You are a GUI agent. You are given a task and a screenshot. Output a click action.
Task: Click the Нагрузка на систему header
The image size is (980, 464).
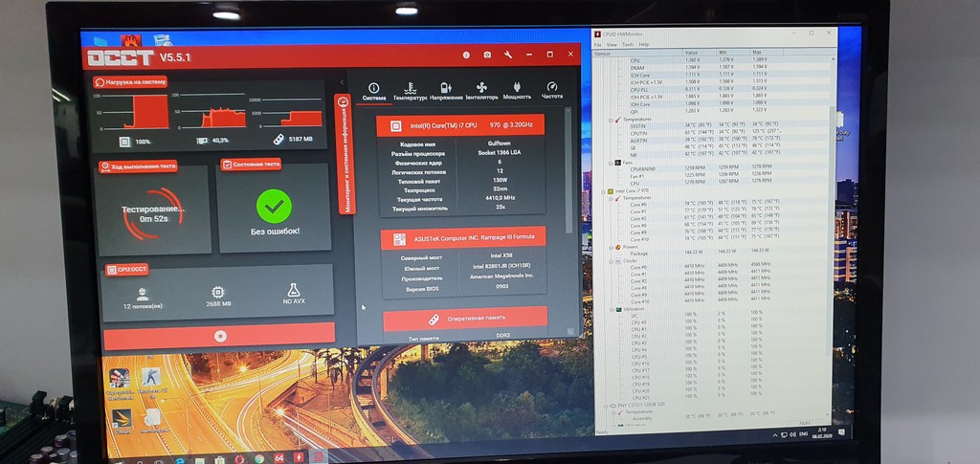(x=130, y=82)
